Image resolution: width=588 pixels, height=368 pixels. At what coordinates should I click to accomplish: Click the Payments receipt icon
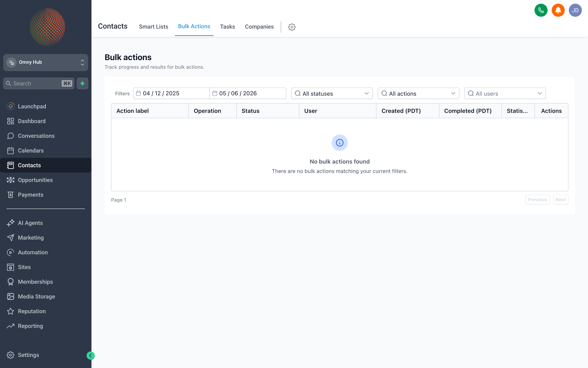pyautogui.click(x=10, y=195)
